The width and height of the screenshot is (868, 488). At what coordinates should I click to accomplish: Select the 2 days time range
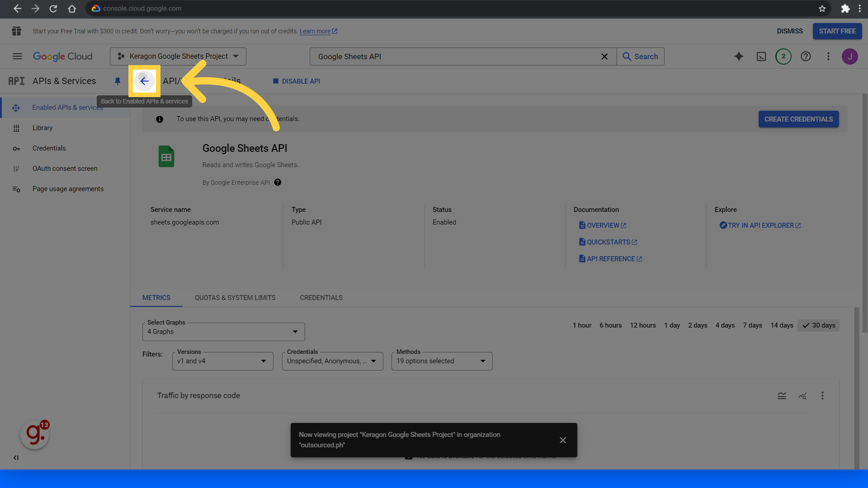(x=698, y=325)
